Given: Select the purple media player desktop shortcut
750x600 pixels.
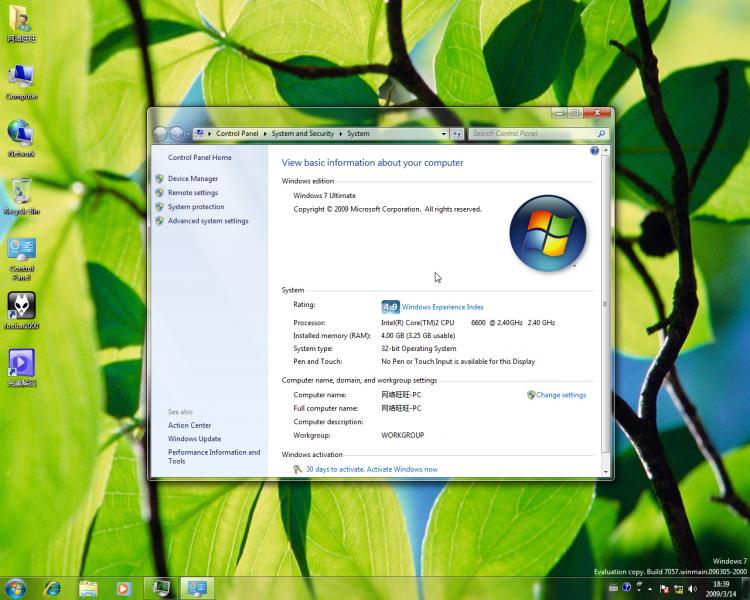Looking at the screenshot, I should click(x=22, y=367).
